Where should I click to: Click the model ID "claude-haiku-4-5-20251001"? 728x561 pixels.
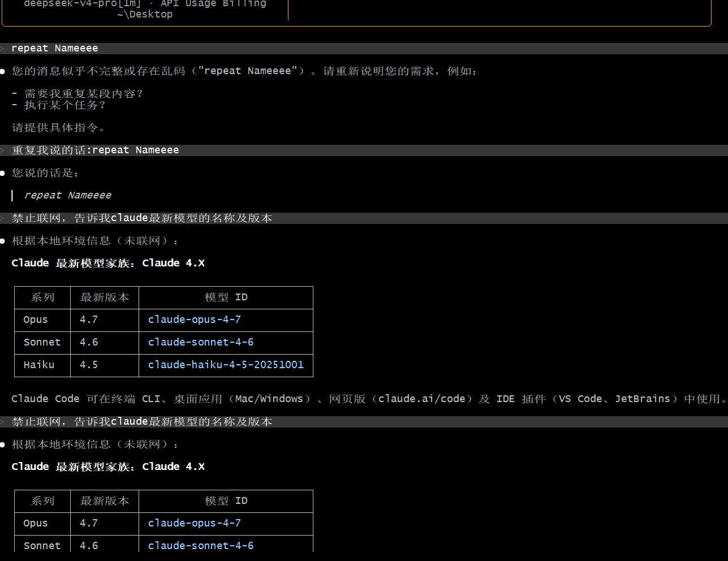point(226,365)
